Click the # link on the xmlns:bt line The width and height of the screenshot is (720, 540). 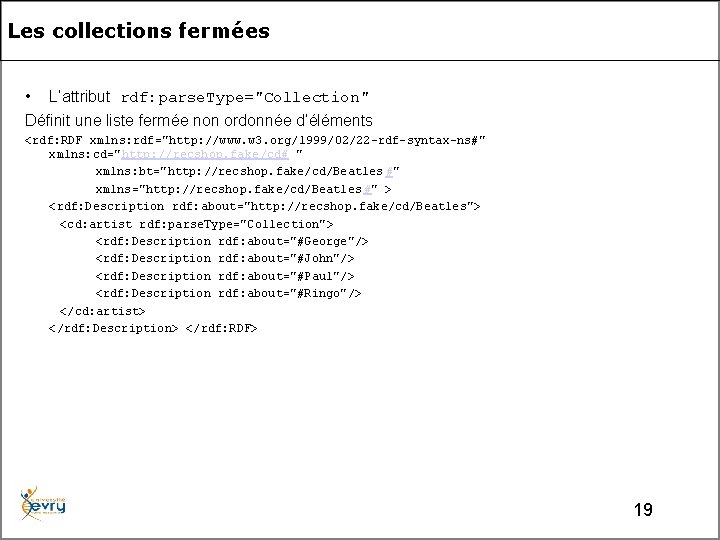pos(372,172)
